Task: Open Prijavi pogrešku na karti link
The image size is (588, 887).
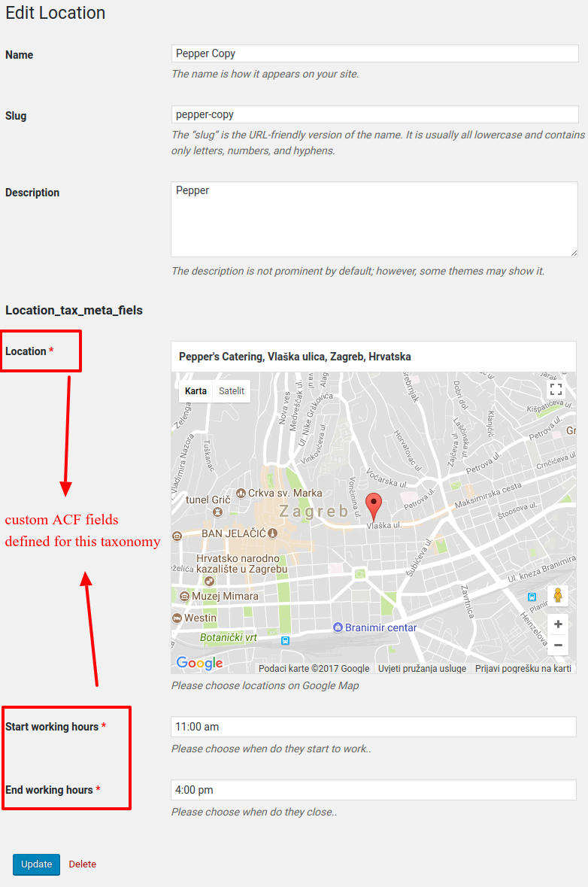Action: (x=523, y=669)
